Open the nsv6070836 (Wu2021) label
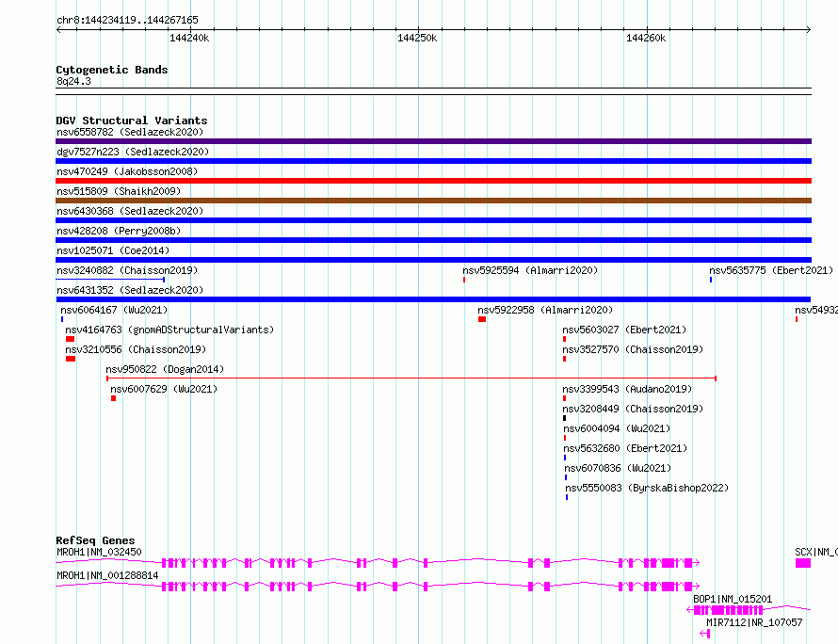838x644 pixels. tap(618, 468)
